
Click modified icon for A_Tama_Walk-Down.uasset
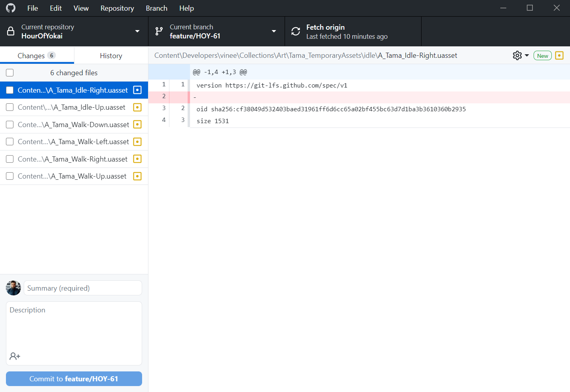(137, 124)
